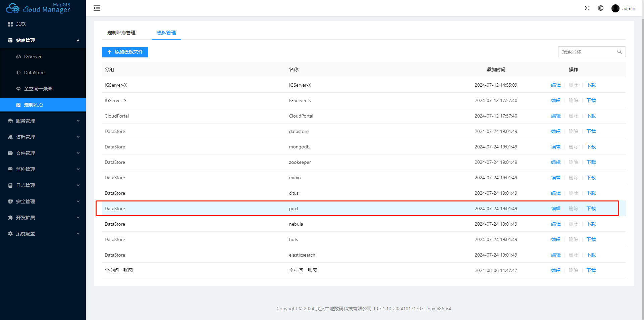Switch to 模板管理 tab
The width and height of the screenshot is (644, 320).
166,33
